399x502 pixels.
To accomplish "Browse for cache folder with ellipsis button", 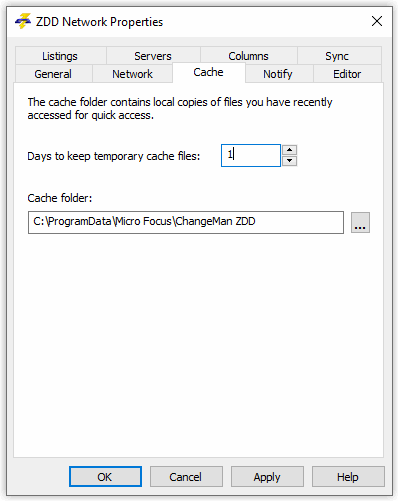I will click(360, 222).
